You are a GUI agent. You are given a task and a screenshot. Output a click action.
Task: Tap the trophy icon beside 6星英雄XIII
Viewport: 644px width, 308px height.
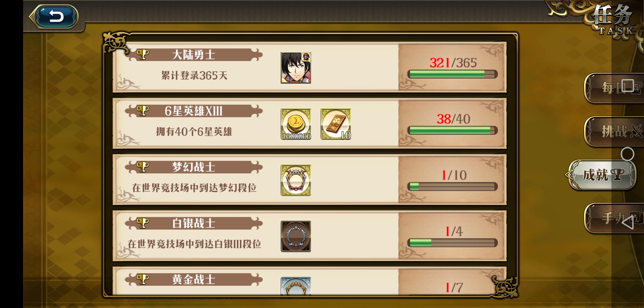pyautogui.click(x=143, y=110)
